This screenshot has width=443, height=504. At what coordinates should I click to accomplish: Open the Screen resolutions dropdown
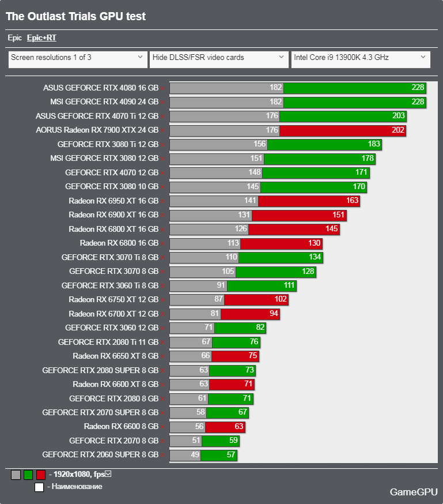(78, 59)
